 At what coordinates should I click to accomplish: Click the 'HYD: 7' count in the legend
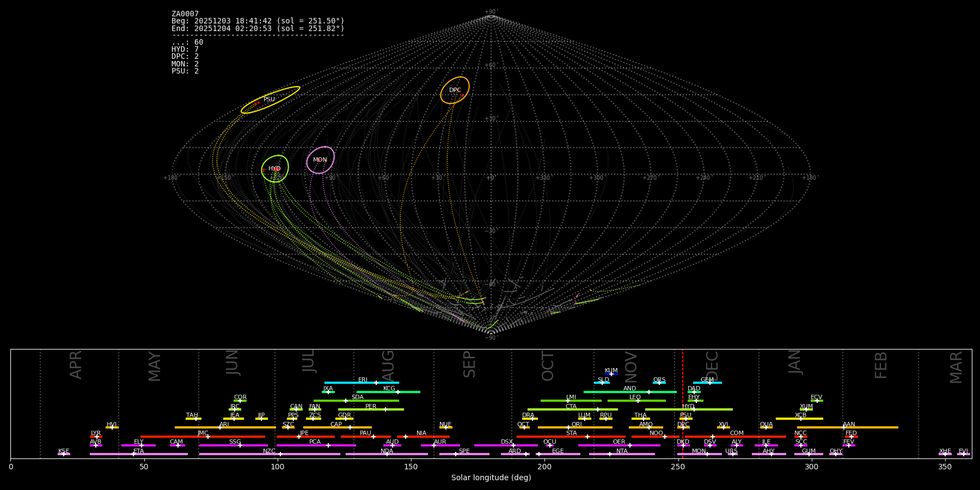(x=185, y=50)
